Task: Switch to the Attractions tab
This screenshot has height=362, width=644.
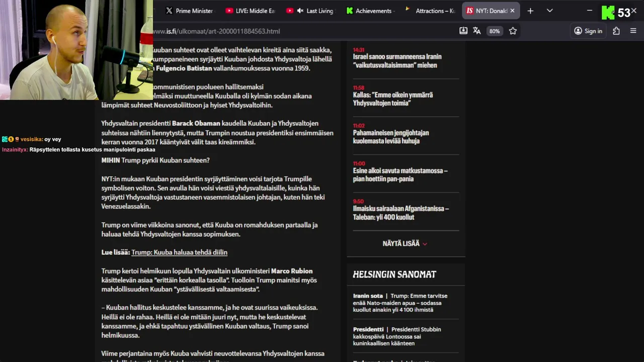Action: click(x=431, y=11)
